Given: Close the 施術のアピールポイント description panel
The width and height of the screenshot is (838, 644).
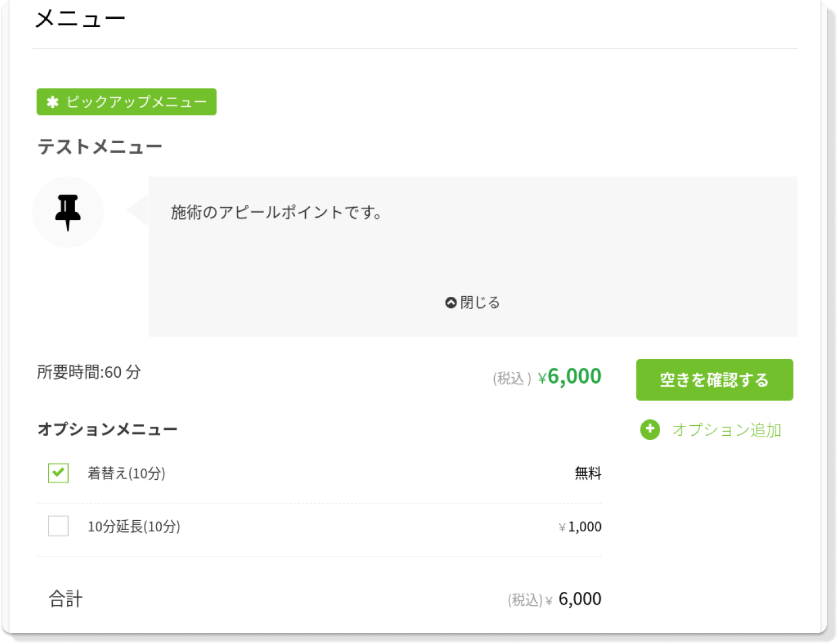Looking at the screenshot, I should [x=472, y=303].
